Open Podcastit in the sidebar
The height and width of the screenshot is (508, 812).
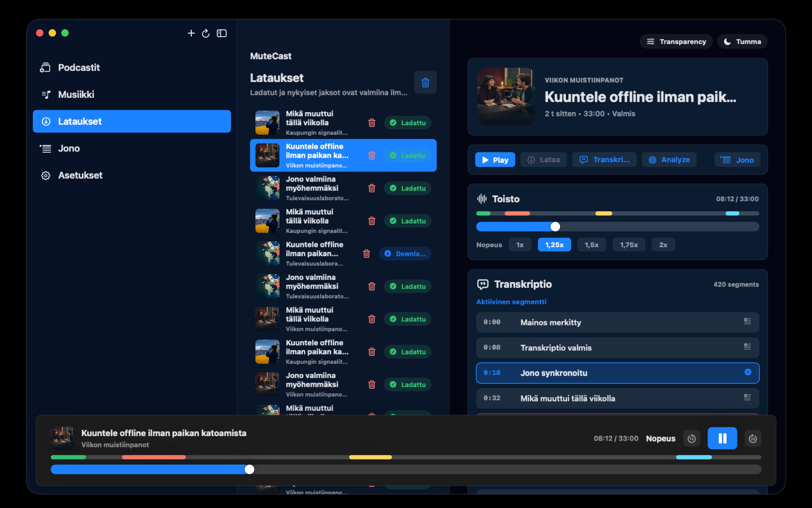pyautogui.click(x=132, y=67)
